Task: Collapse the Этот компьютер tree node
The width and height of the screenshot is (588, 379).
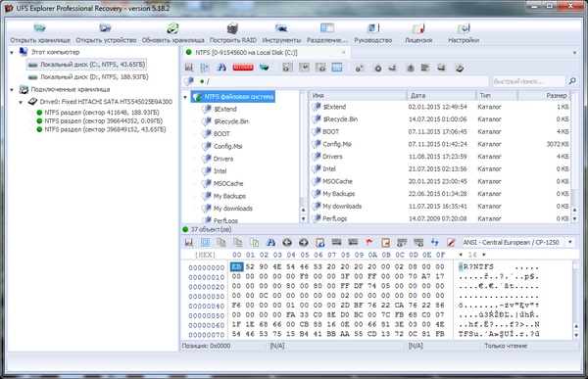Action: 12,53
